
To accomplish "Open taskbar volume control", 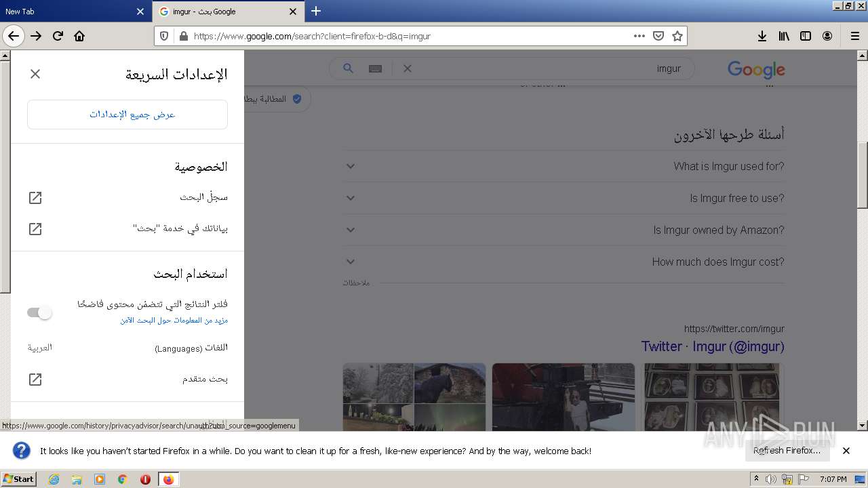I will [771, 479].
